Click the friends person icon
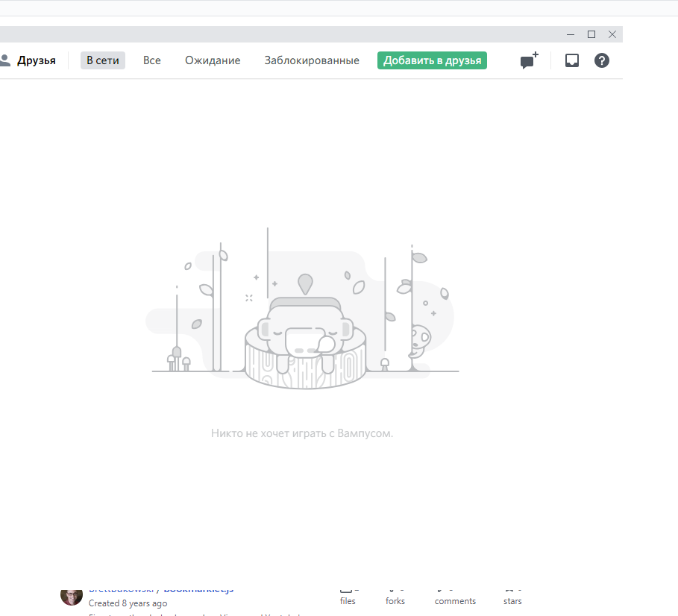The image size is (678, 616). tap(4, 60)
